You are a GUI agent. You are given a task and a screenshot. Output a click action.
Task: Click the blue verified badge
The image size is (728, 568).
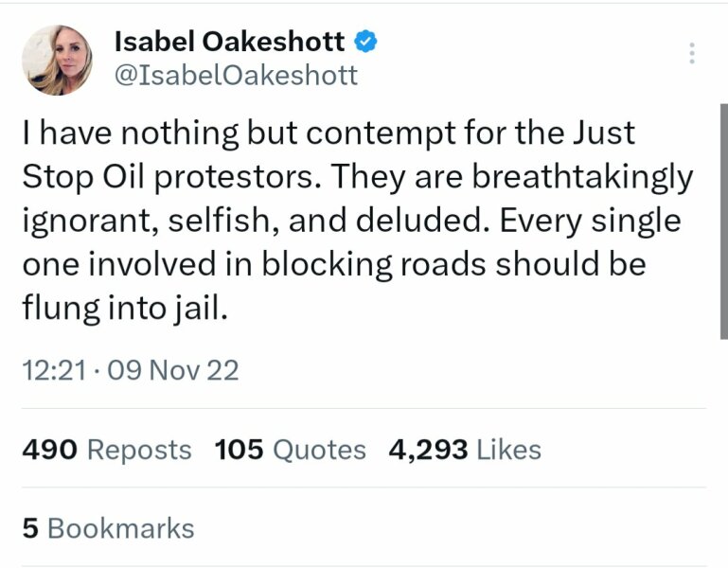pos(367,41)
